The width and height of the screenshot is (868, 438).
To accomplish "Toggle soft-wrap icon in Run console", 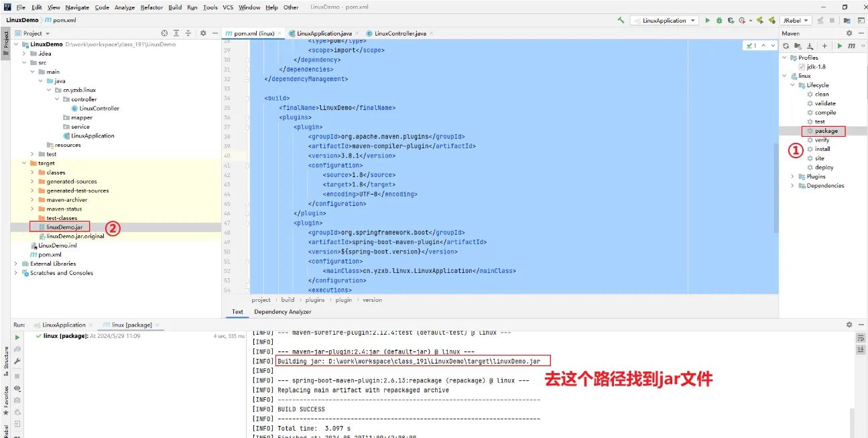I will pos(861,338).
